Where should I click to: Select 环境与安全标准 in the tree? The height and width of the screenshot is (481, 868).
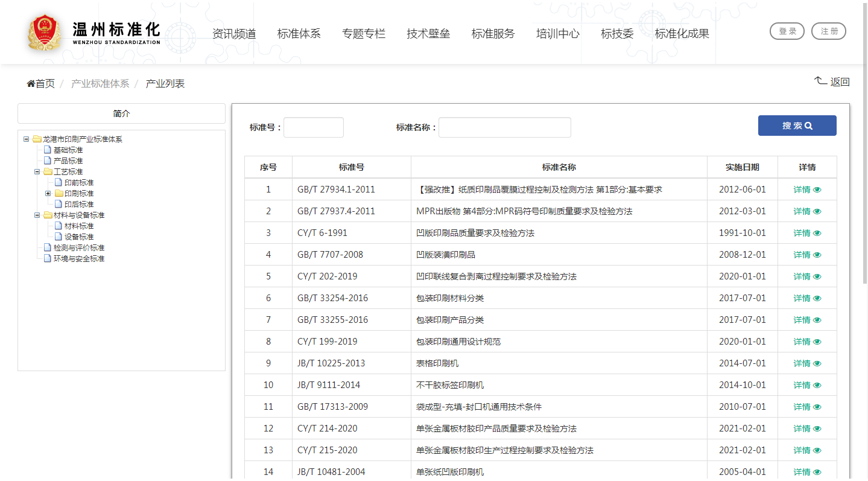tap(79, 259)
